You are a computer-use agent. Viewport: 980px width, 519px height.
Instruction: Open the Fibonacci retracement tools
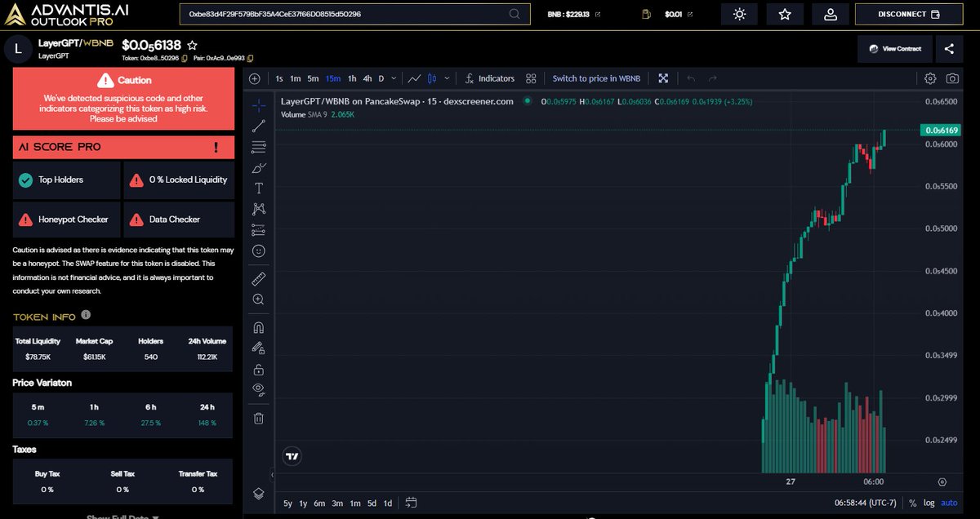point(258,147)
